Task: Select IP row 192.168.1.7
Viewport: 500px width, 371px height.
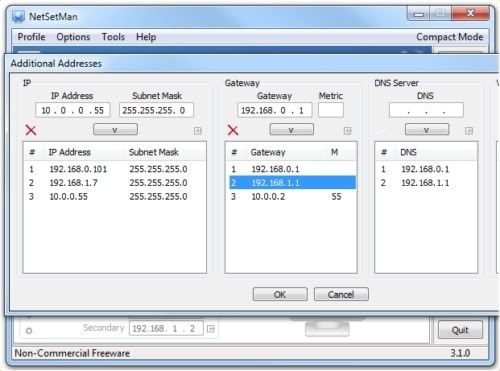Action: 114,183
